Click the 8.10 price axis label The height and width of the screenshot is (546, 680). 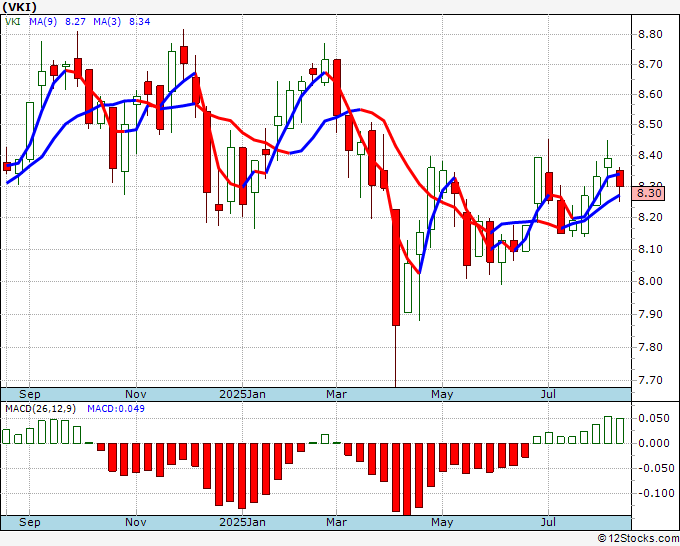[651, 249]
